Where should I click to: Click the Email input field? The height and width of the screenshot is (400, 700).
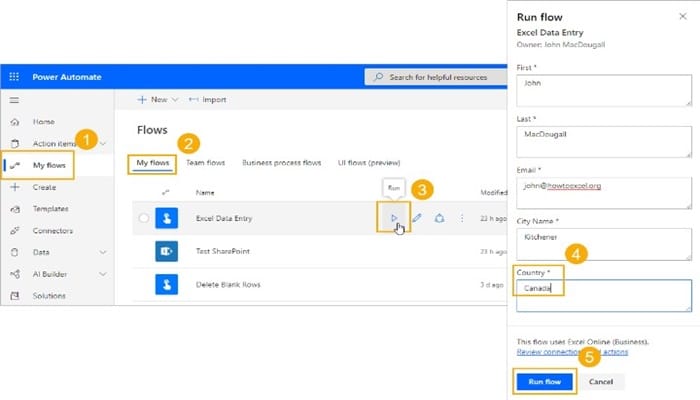[604, 193]
